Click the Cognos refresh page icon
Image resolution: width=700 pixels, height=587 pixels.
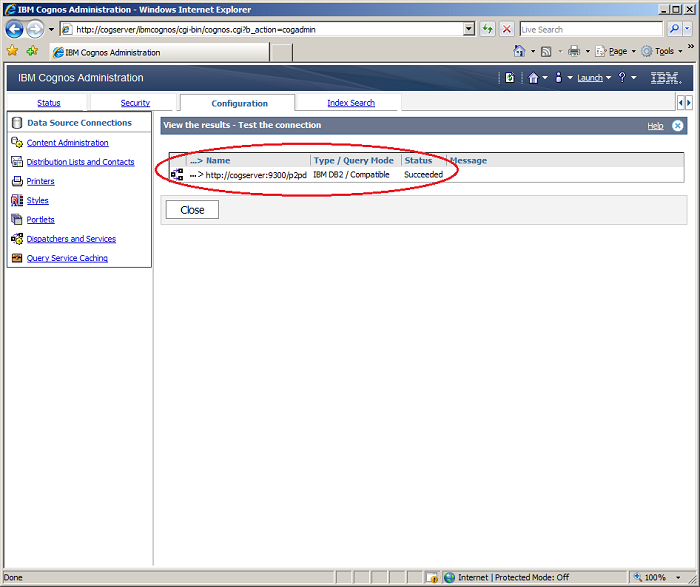coord(510,78)
